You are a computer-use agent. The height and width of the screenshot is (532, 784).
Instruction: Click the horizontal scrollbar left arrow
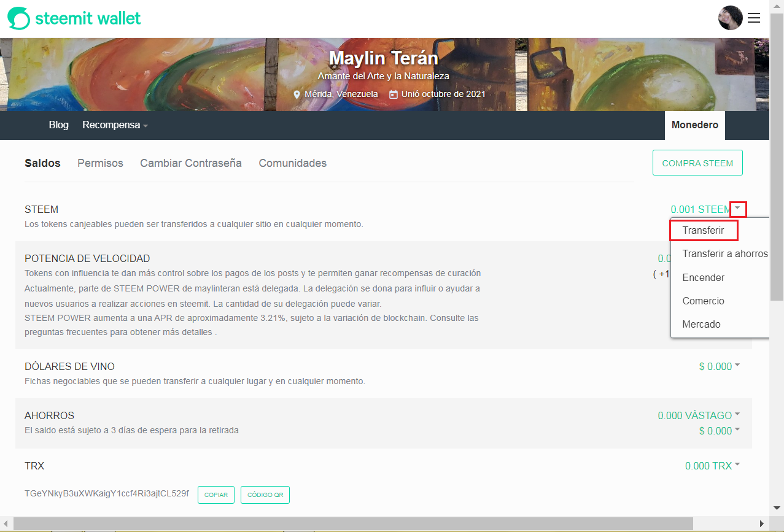6,523
